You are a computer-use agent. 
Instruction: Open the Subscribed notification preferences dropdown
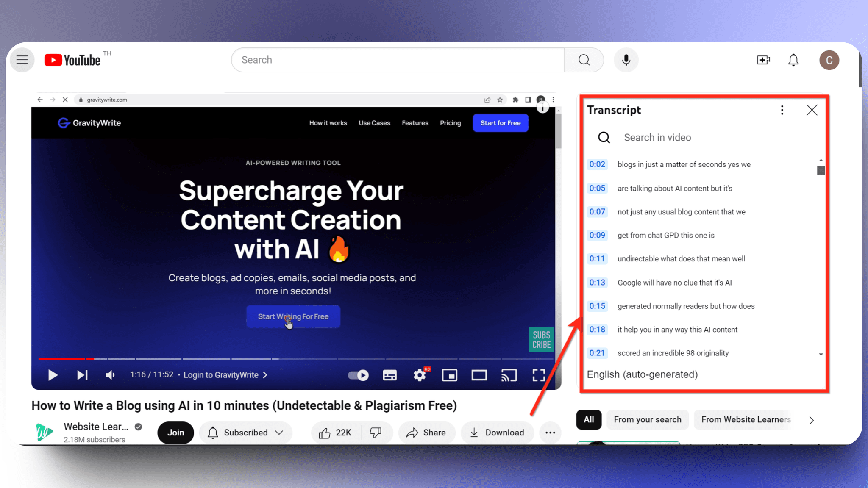coord(246,433)
